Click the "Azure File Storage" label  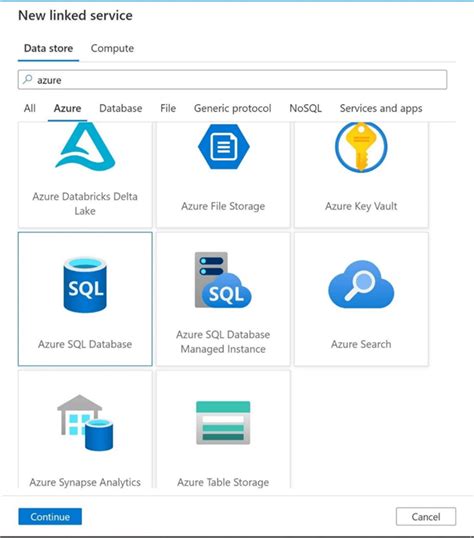point(223,206)
